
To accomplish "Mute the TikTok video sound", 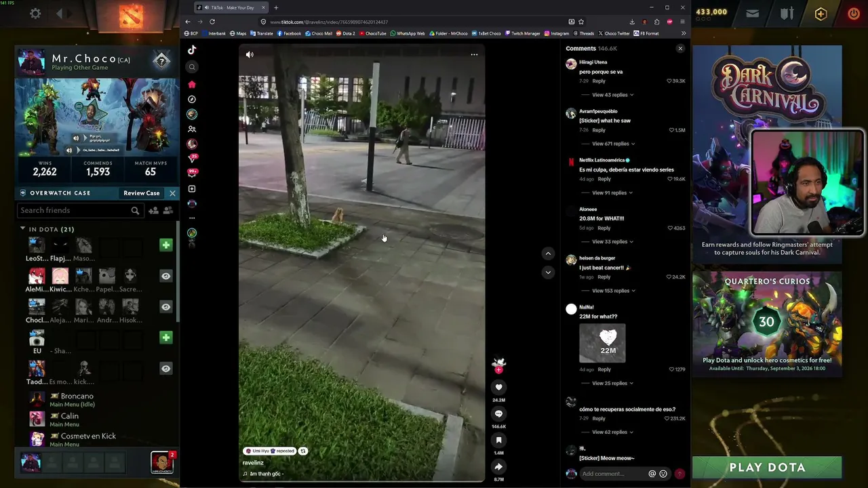I will pyautogui.click(x=250, y=55).
